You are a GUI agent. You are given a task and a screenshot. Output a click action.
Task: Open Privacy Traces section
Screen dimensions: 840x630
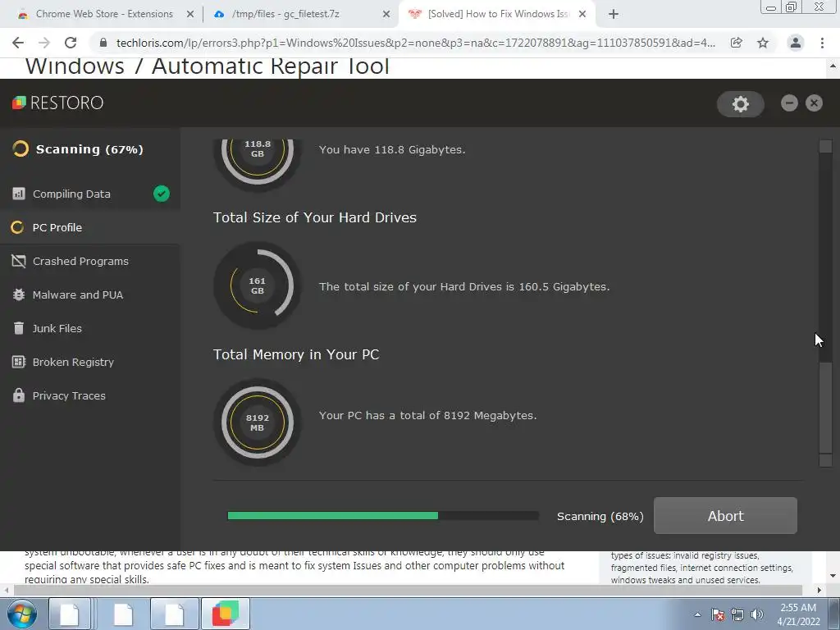point(90,395)
